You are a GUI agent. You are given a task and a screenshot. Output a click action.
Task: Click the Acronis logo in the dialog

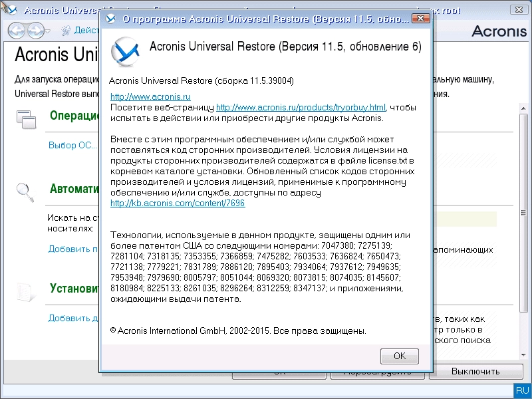coord(124,52)
